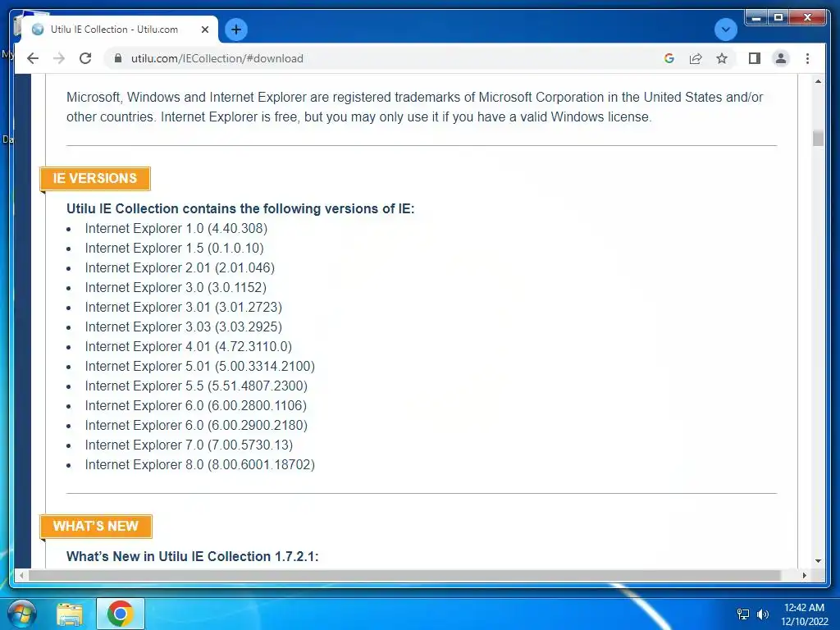Select the Utilu IE Collection tab
This screenshot has width=840, height=630.
(119, 30)
